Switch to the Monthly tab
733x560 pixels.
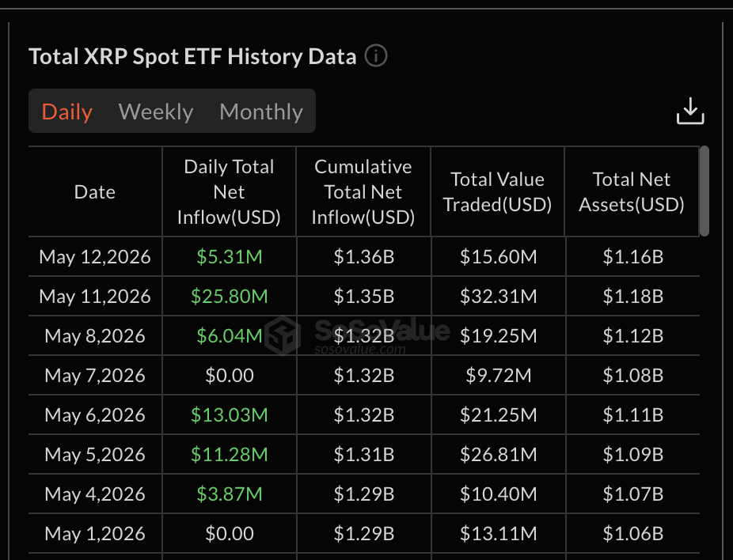(x=261, y=112)
